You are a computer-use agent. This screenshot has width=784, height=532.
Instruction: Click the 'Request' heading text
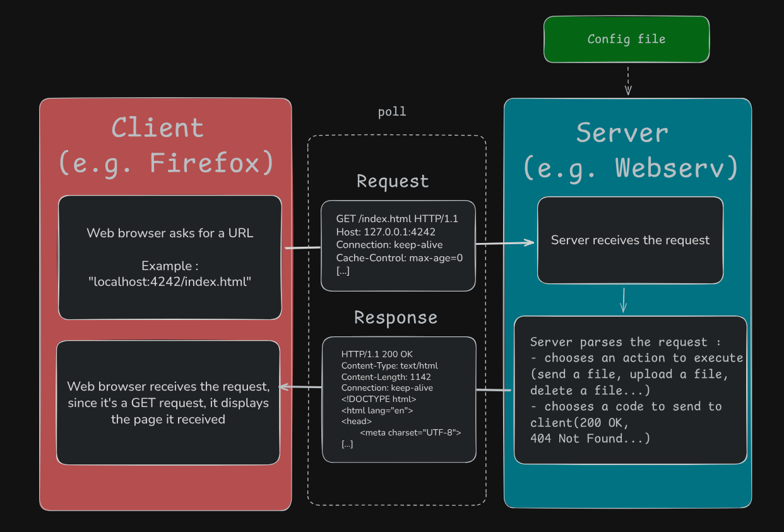(x=392, y=181)
